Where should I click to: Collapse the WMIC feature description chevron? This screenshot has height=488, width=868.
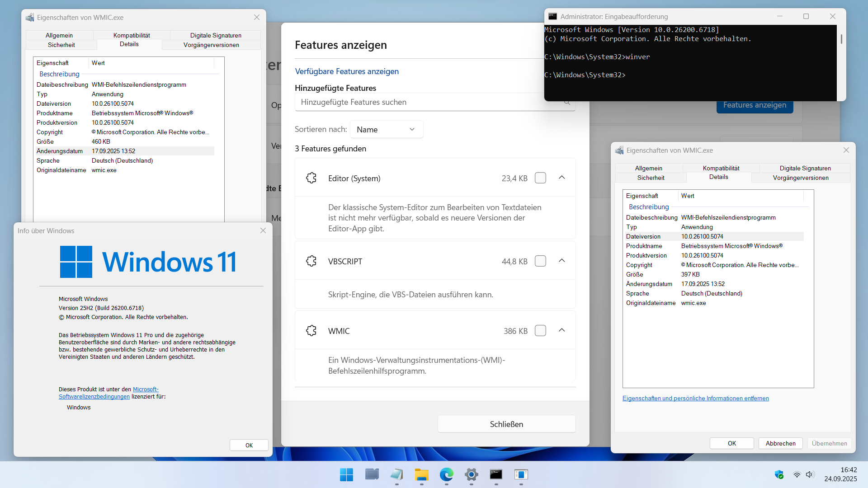562,330
